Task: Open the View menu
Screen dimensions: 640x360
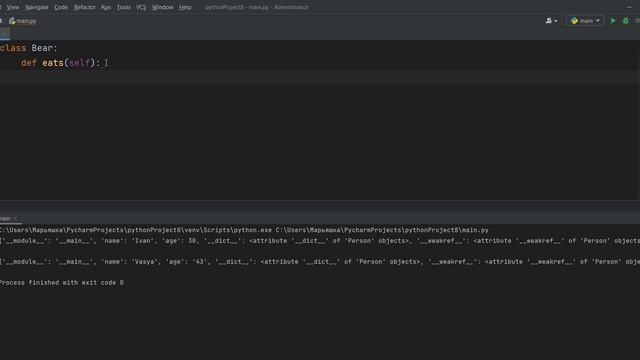Action: (x=13, y=7)
